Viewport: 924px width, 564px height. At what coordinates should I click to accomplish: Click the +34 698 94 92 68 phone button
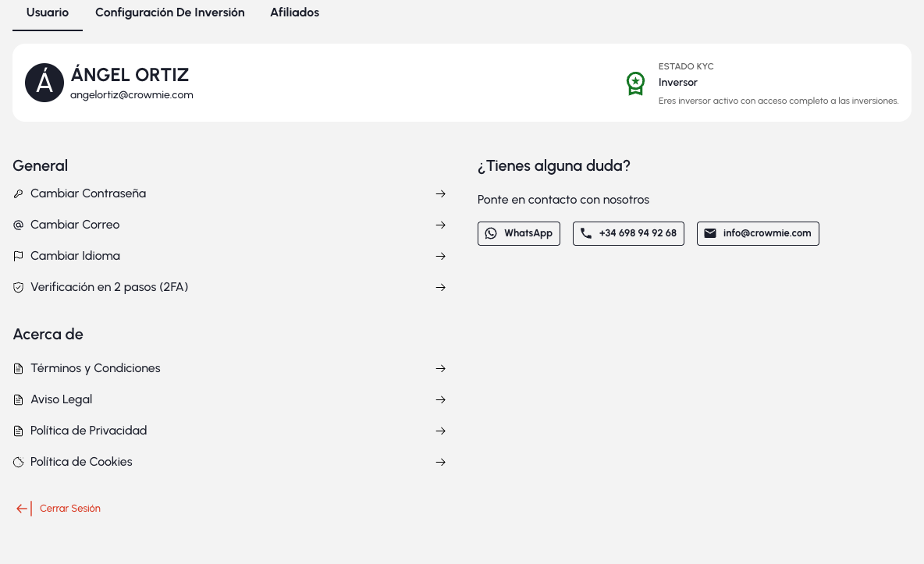628,233
